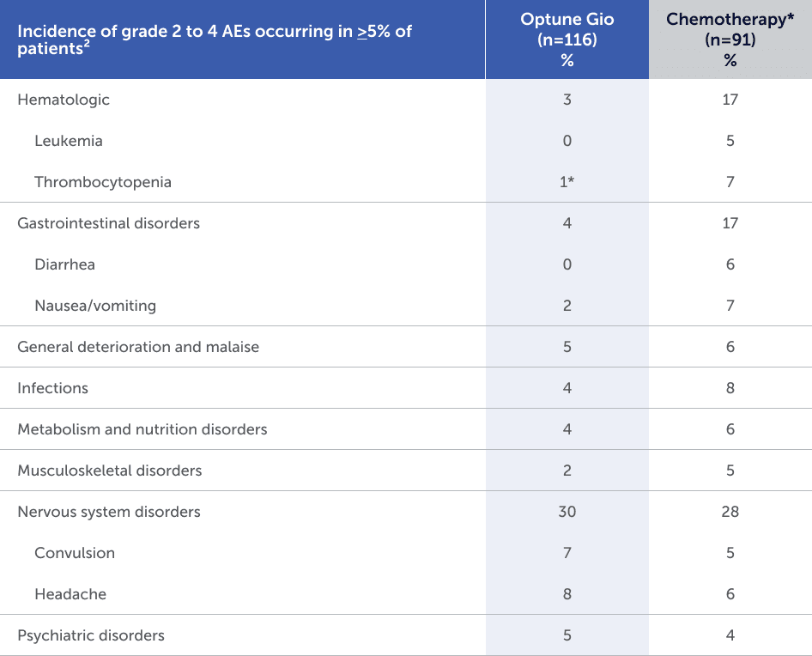Select the Psychiatric disorders row label
The height and width of the screenshot is (656, 812).
(91, 635)
